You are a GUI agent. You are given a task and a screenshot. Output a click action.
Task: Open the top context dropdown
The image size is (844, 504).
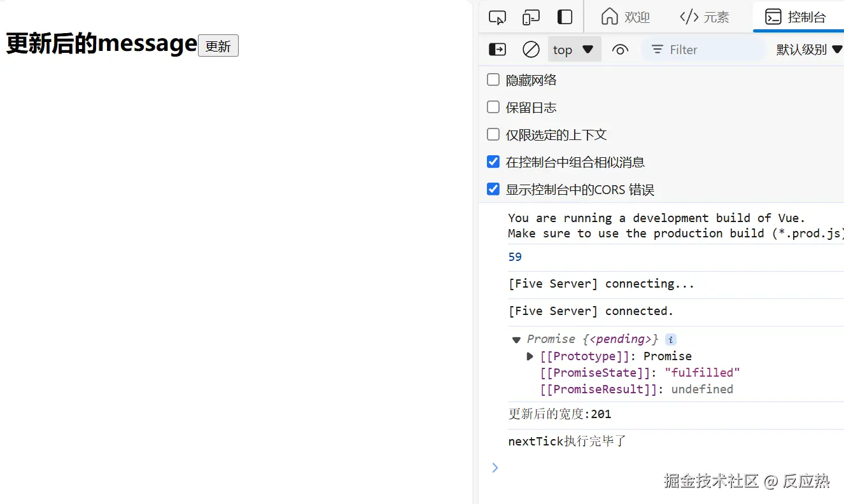point(574,50)
